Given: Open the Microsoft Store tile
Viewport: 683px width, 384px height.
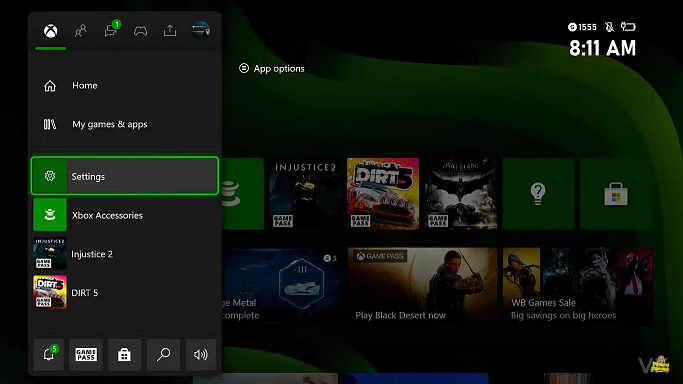Looking at the screenshot, I should [616, 193].
